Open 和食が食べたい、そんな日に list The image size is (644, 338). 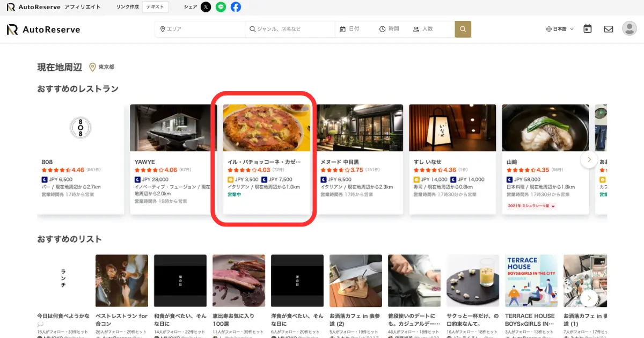click(x=180, y=281)
